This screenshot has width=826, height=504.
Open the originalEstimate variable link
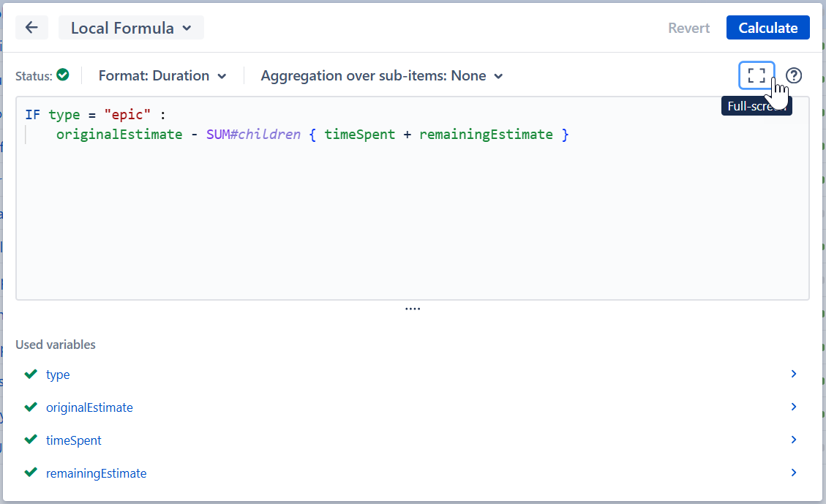[x=89, y=407]
